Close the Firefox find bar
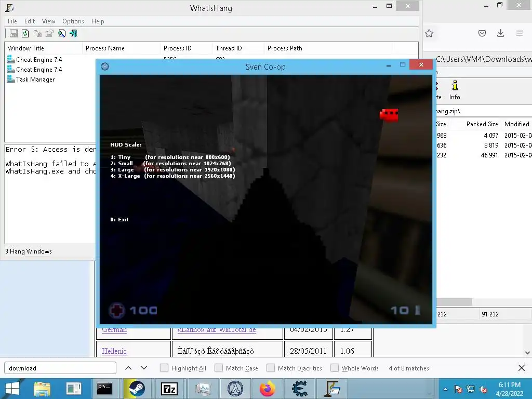The height and width of the screenshot is (399, 532). point(522,368)
